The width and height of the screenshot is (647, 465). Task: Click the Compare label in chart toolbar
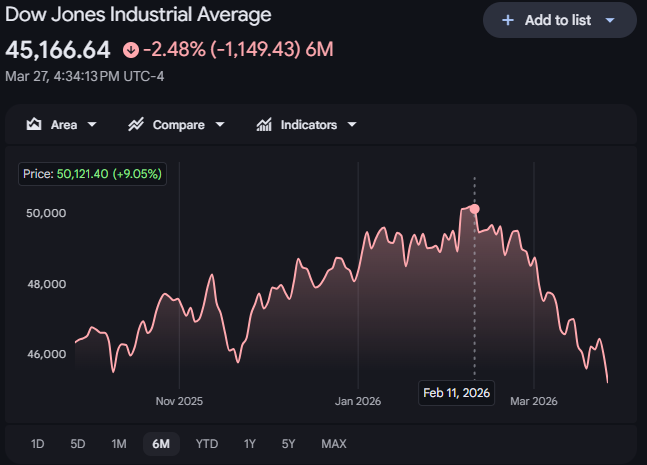tap(179, 125)
